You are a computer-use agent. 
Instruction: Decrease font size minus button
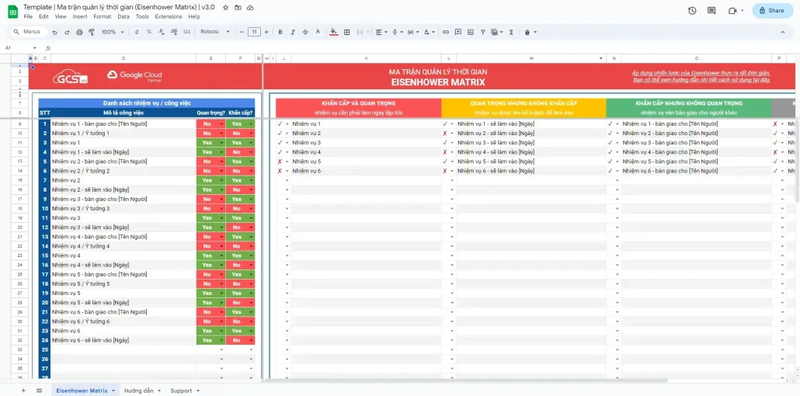242,32
